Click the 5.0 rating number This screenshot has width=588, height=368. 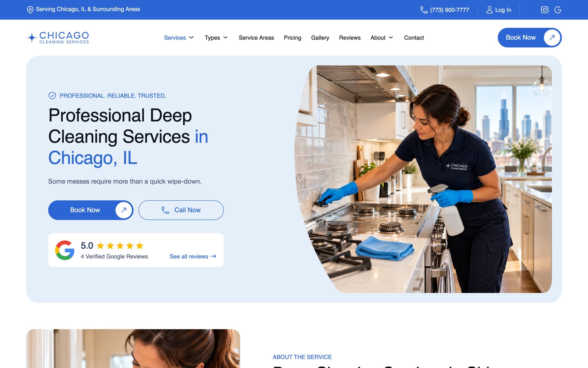pyautogui.click(x=87, y=246)
